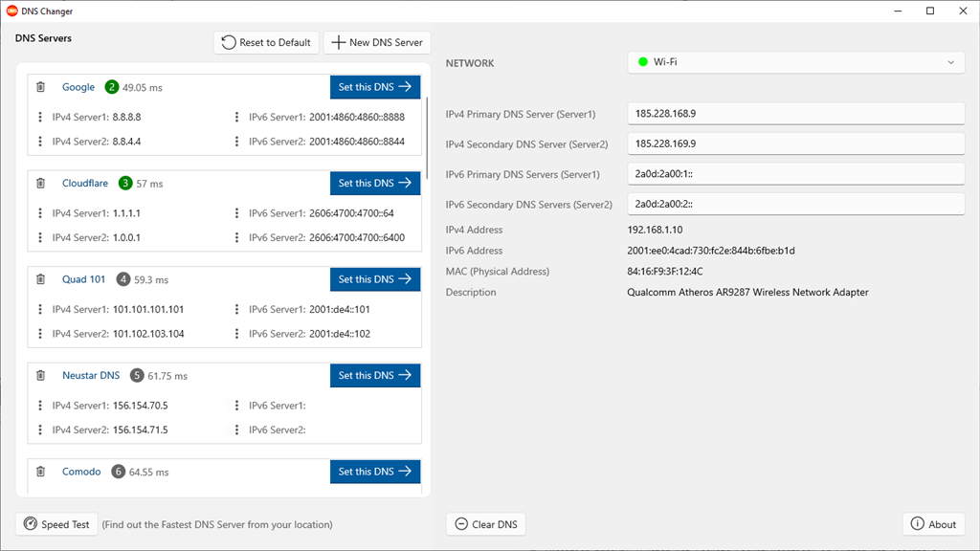Set this DNS for Cloudflare
Viewport: 980px width, 551px height.
pos(375,183)
